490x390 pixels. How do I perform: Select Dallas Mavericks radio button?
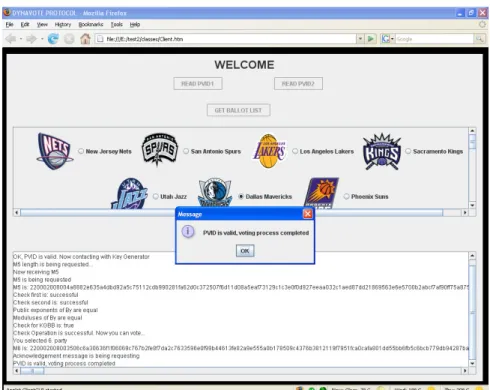tap(241, 196)
